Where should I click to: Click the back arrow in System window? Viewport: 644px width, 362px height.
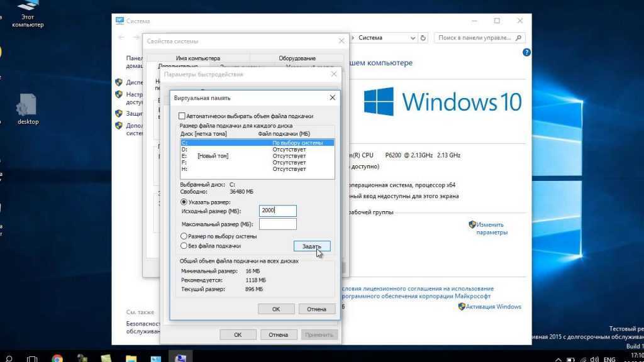click(121, 38)
